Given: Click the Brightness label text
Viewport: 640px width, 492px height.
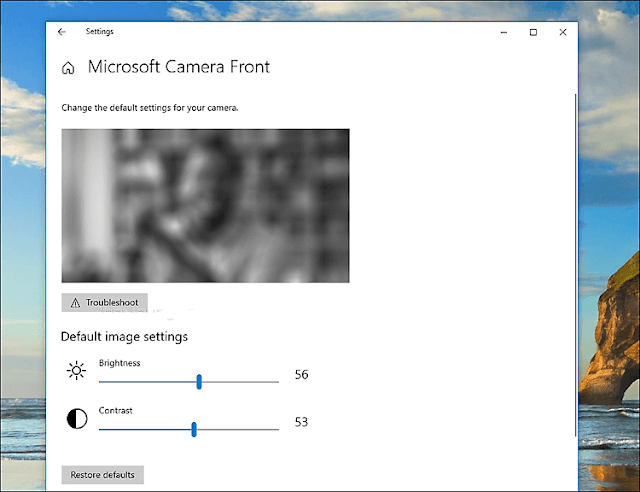Looking at the screenshot, I should pos(120,363).
